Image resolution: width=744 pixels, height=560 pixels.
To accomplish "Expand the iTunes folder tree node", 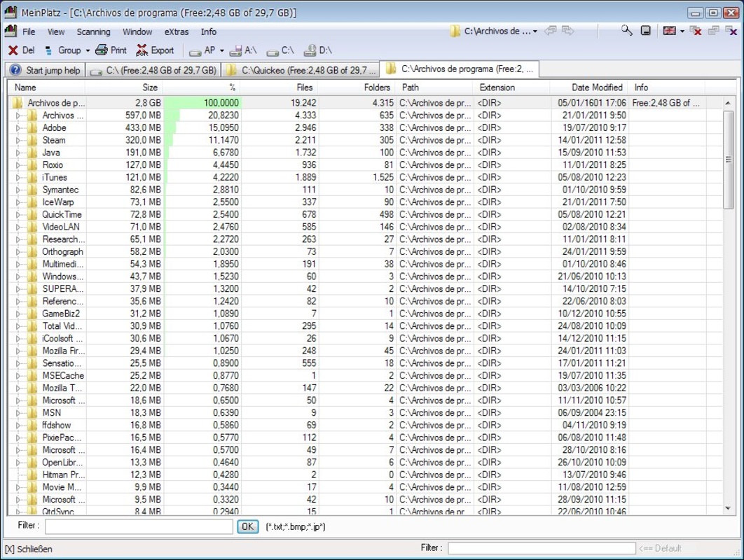I will tap(19, 177).
